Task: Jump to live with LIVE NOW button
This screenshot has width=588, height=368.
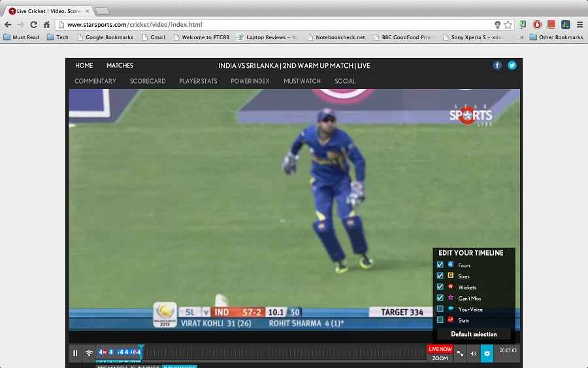Action: point(440,349)
